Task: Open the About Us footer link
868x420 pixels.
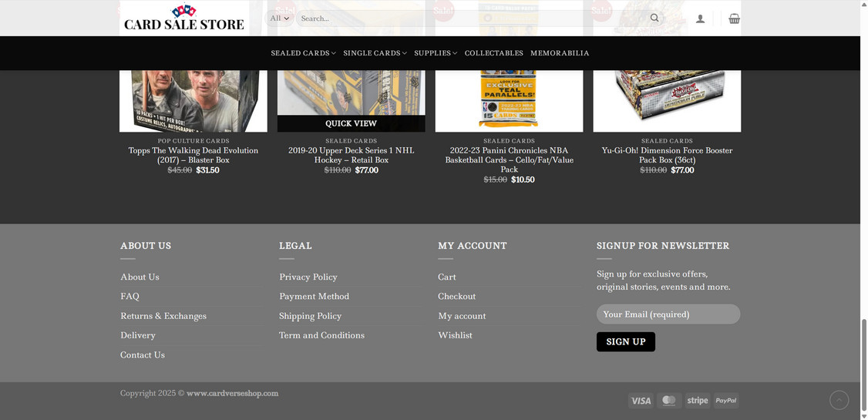Action: tap(140, 277)
